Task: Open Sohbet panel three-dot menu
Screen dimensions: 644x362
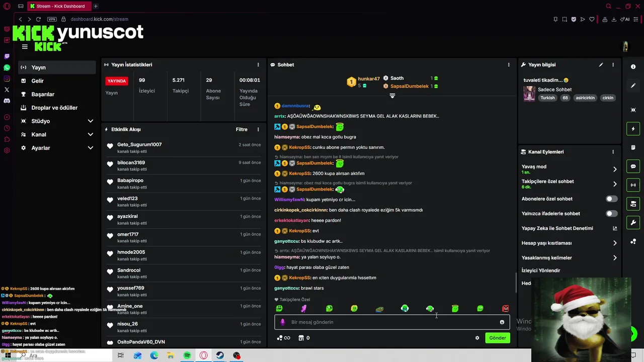Action: (x=509, y=65)
